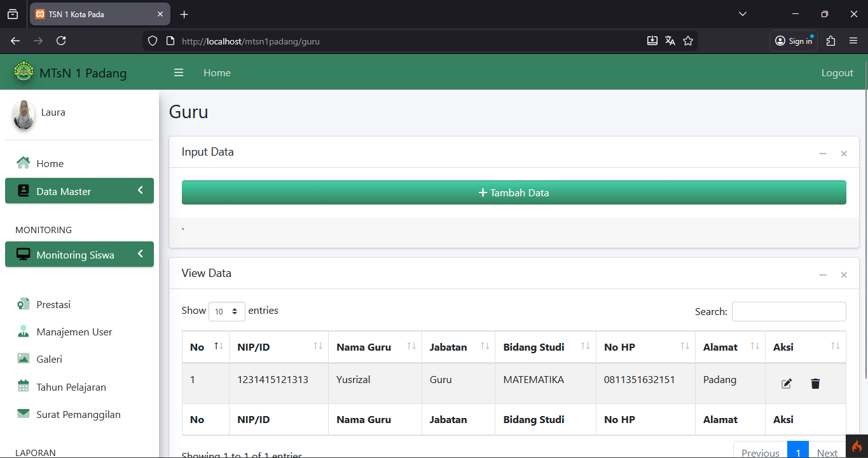Open Surat Pemanggilan in the sidebar

click(78, 415)
